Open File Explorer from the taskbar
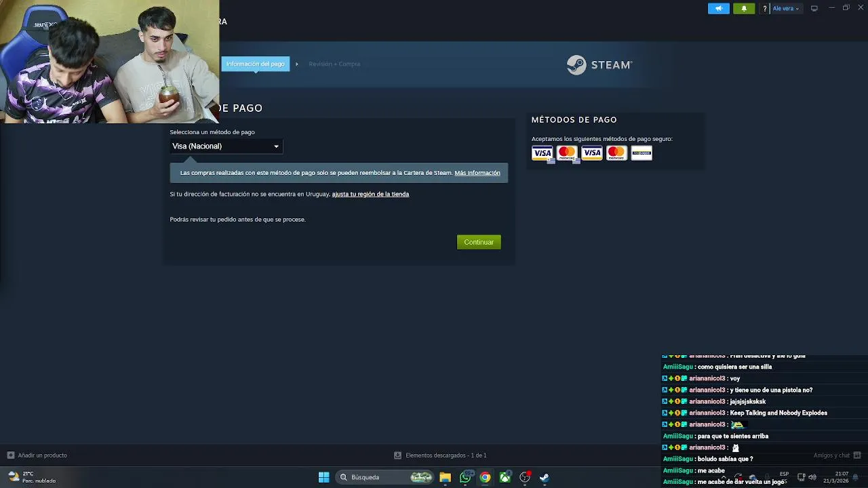The width and height of the screenshot is (868, 488). tap(445, 477)
